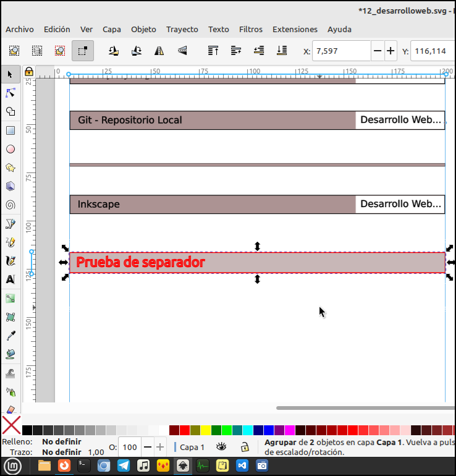The height and width of the screenshot is (476, 456).
Task: Pick the cyan palette swatch
Action: point(248,430)
